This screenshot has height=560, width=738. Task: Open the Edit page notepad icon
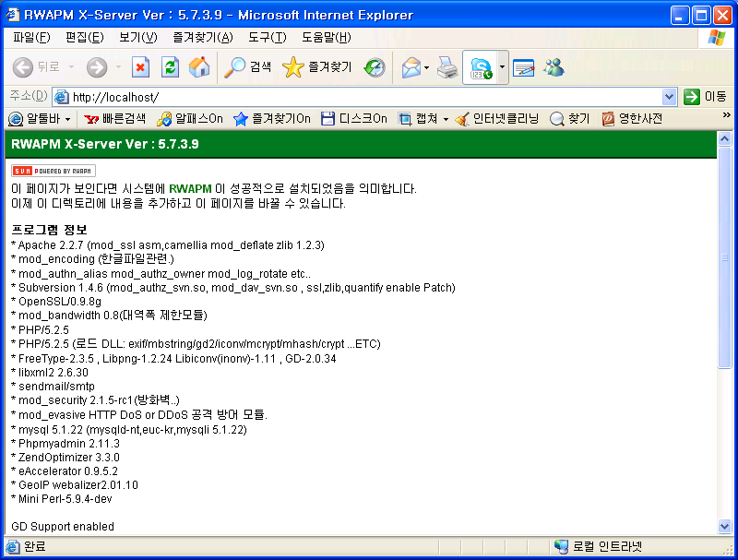pos(523,67)
